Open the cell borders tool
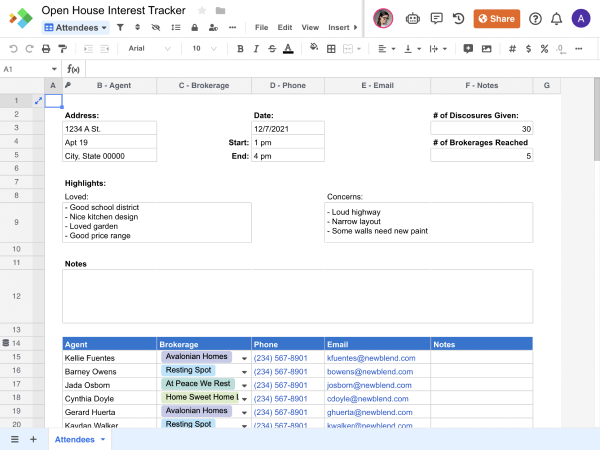This screenshot has width=600, height=450. (x=331, y=49)
